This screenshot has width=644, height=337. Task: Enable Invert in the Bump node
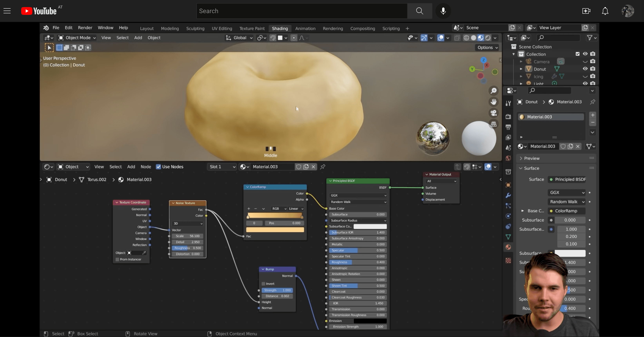click(263, 284)
